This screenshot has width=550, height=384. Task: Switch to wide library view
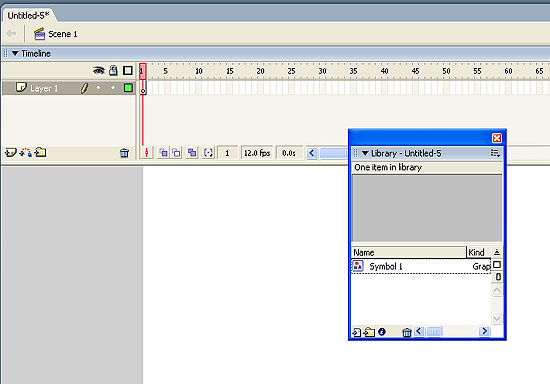(497, 265)
